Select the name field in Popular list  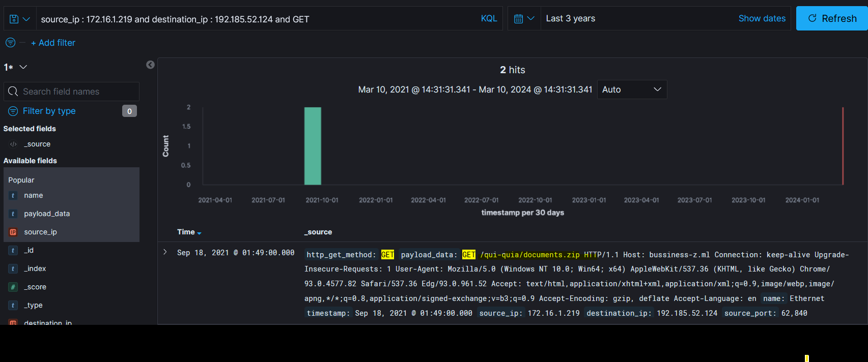[x=34, y=195]
